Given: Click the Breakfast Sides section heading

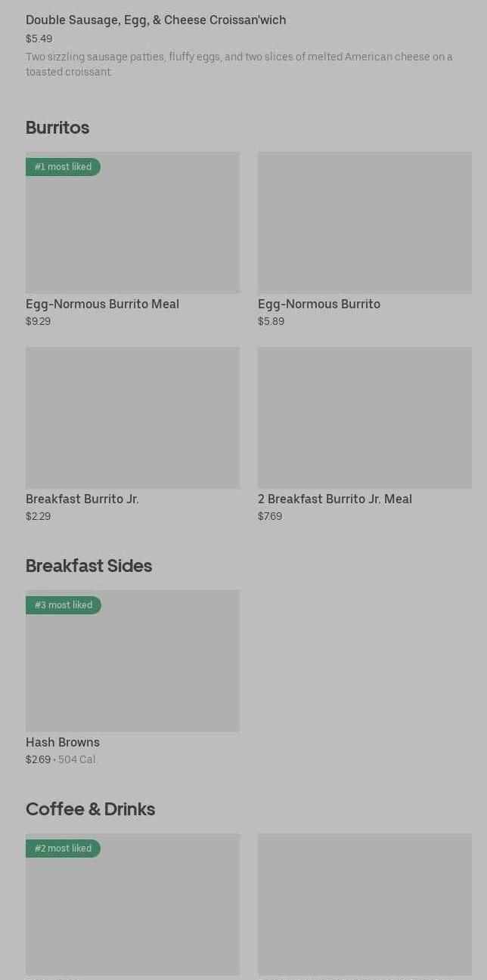Looking at the screenshot, I should click(88, 566).
